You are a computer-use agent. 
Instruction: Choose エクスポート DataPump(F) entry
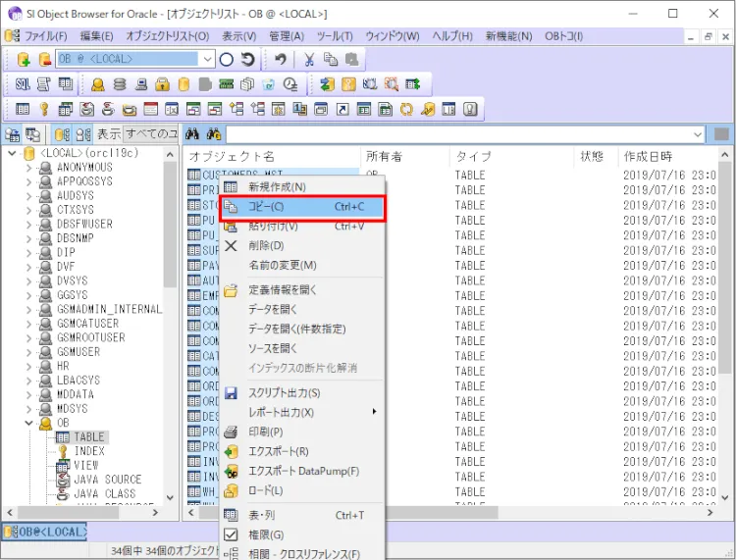pos(303,471)
